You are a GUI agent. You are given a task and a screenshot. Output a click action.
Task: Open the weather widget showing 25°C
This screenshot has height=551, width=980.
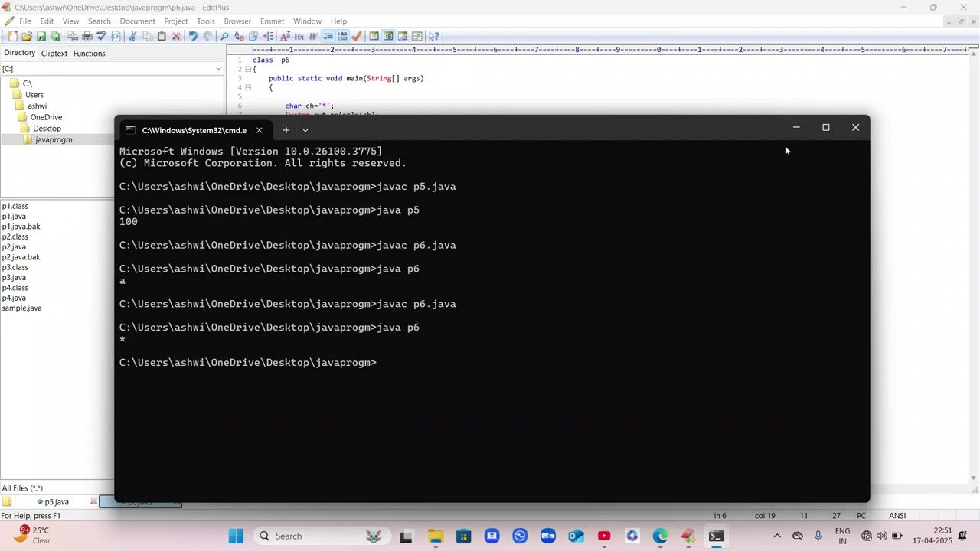[32, 535]
